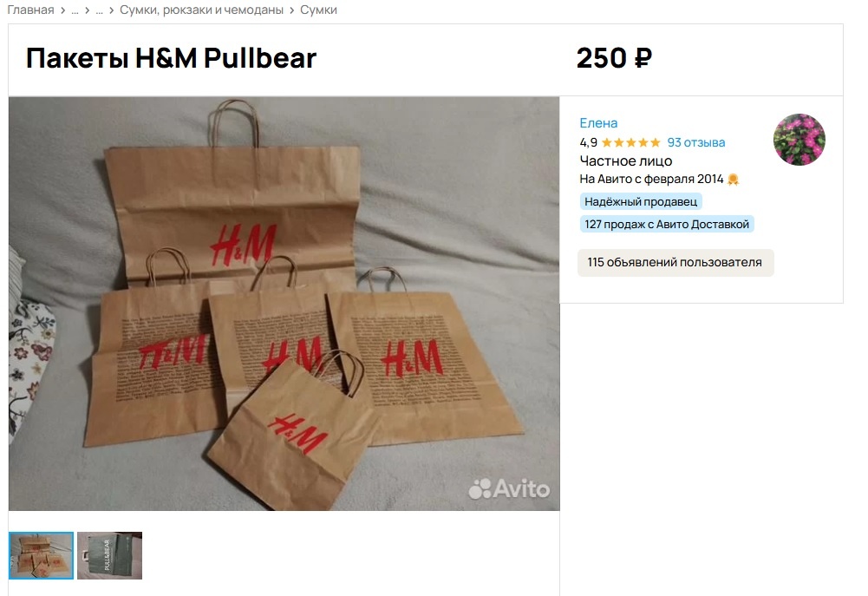Open seller Елена's flower avatar
Image resolution: width=868 pixels, height=596 pixels.
pyautogui.click(x=799, y=140)
